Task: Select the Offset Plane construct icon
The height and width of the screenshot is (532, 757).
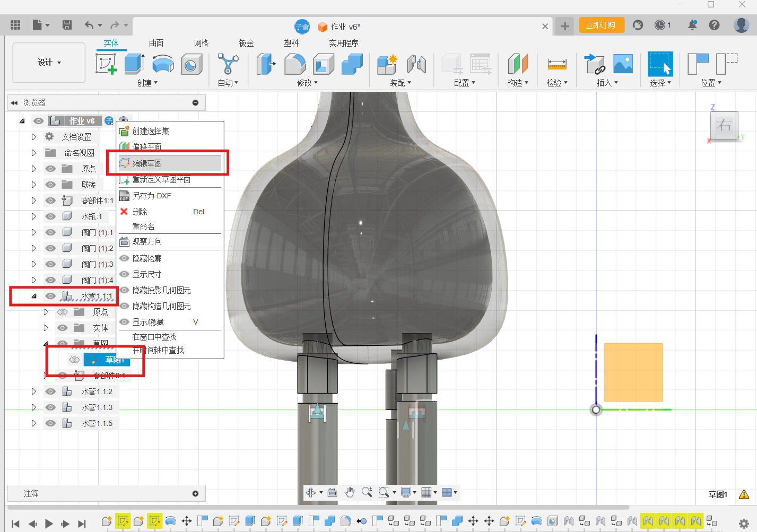Action: click(x=518, y=64)
